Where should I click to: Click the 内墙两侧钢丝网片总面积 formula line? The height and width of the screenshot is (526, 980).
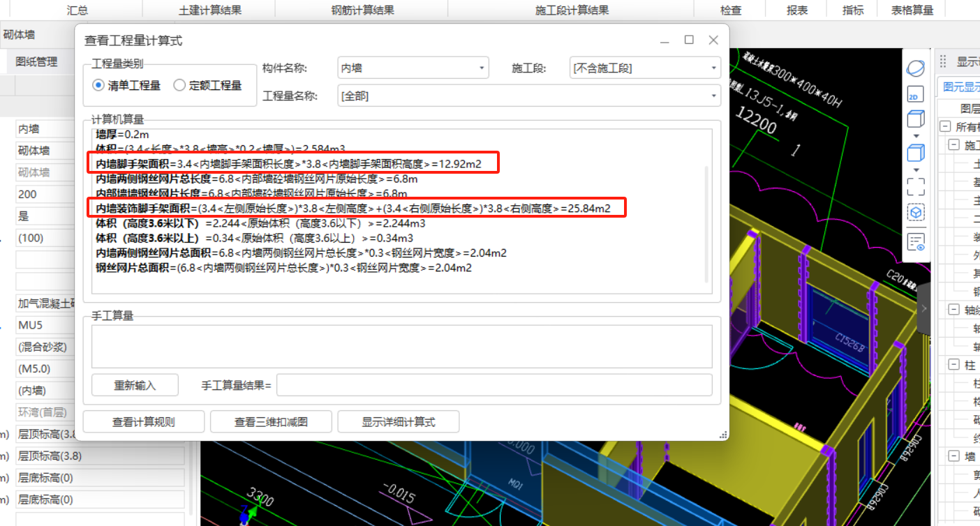(x=301, y=253)
